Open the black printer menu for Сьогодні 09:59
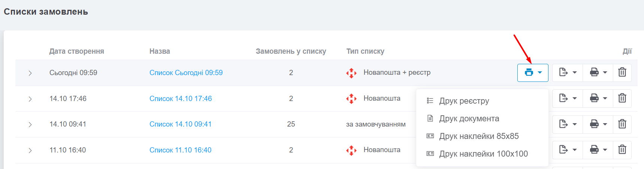Screen dimensions: 644x169 598,72
